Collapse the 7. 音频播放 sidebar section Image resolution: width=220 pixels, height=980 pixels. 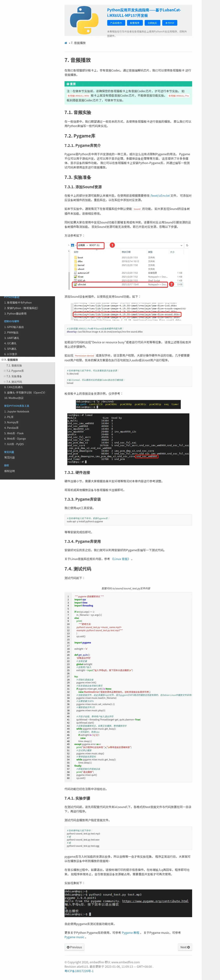[3, 359]
